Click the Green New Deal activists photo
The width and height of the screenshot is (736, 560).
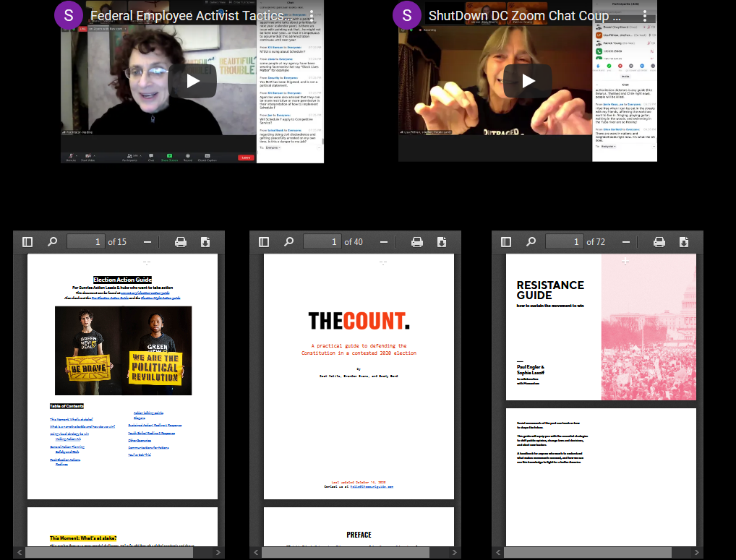(124, 351)
